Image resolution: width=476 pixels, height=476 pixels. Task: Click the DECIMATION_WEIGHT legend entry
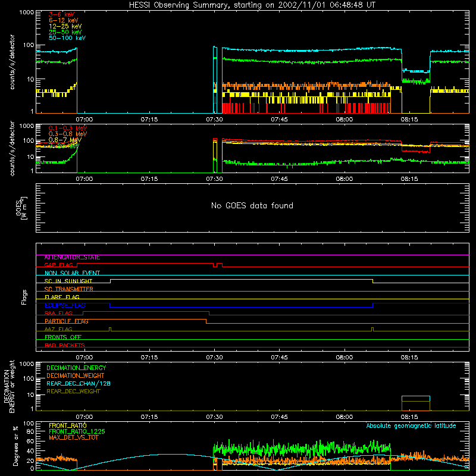76,376
